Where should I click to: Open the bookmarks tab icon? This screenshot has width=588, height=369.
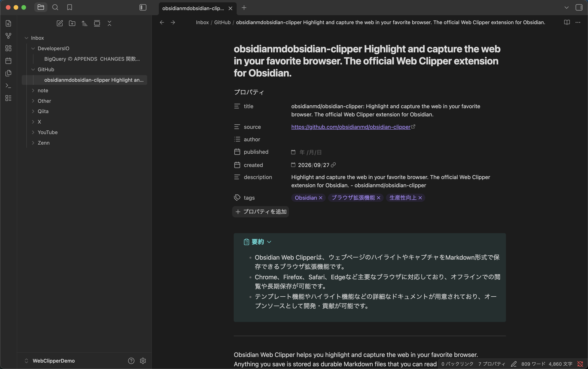pos(70,7)
